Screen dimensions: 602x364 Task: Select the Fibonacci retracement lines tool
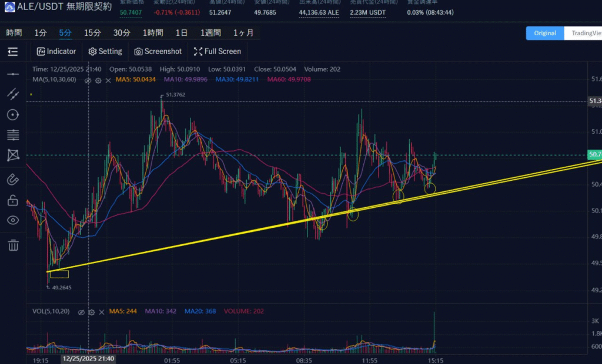(x=13, y=135)
